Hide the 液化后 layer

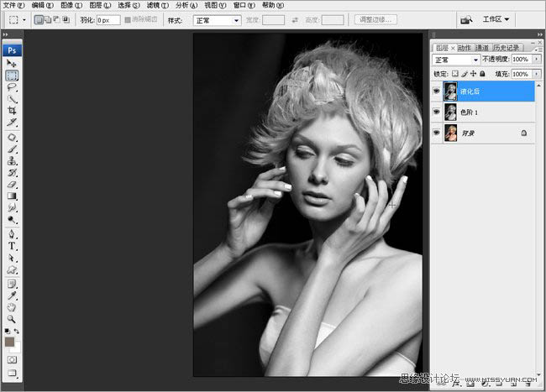pos(436,91)
